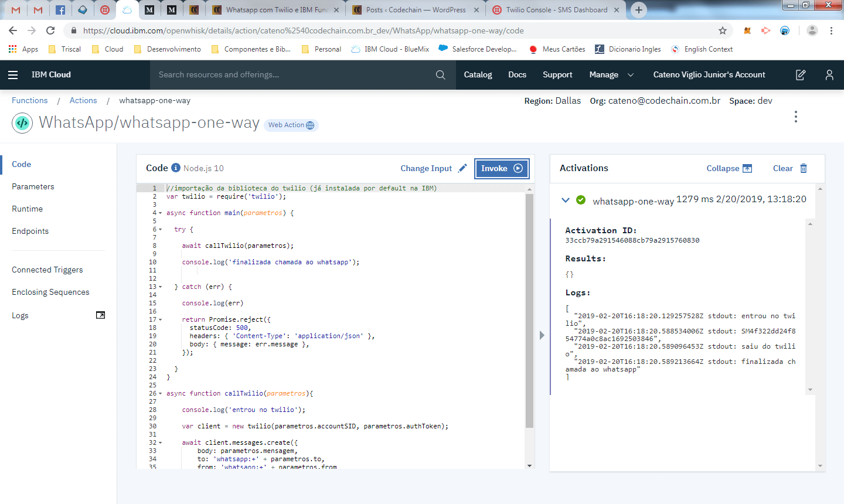Image resolution: width=844 pixels, height=504 pixels.
Task: Switch to Posts ‹ Codechain — WordPress tab
Action: (416, 10)
